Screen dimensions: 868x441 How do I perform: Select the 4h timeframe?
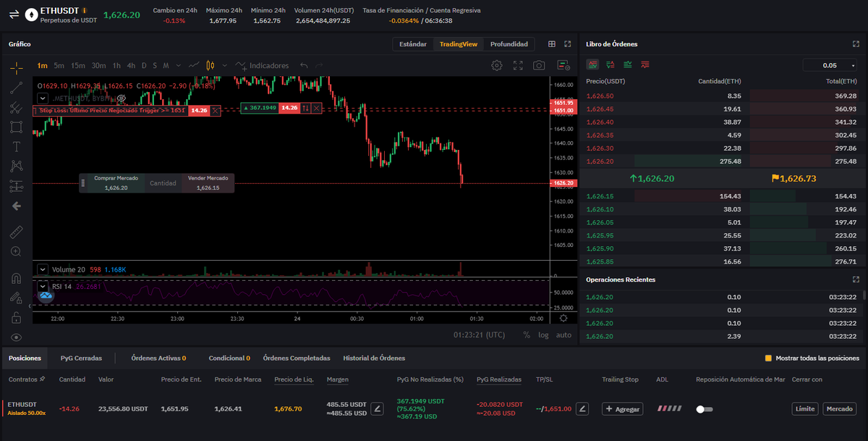pyautogui.click(x=131, y=66)
